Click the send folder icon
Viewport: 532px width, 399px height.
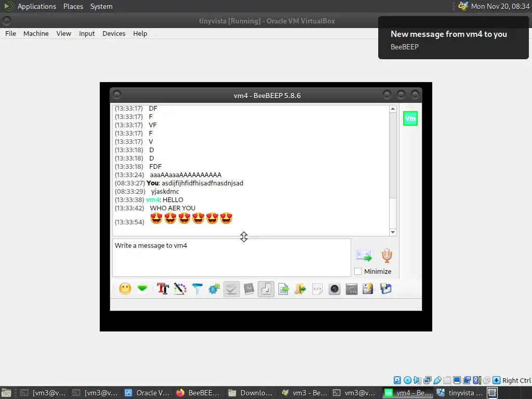point(300,289)
